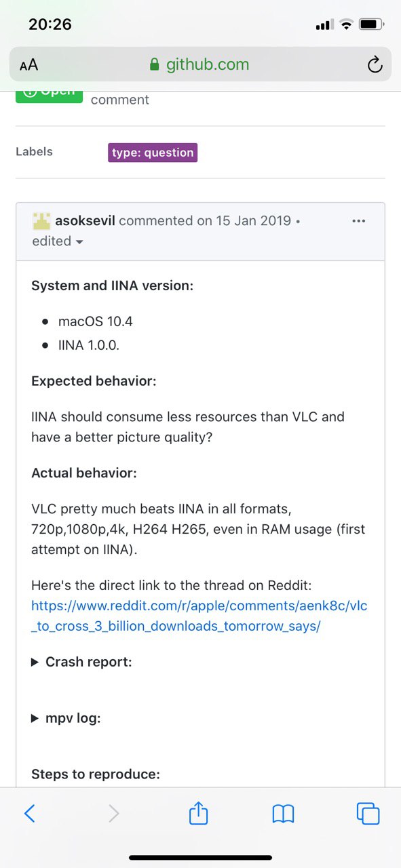Select the type: question label
The image size is (401, 868).
pyautogui.click(x=153, y=153)
